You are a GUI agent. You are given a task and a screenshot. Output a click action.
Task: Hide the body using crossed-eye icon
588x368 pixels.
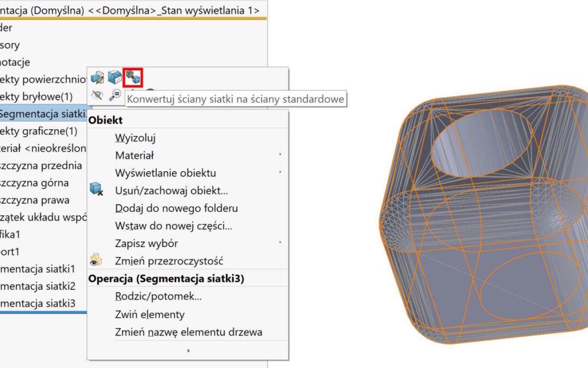97,95
